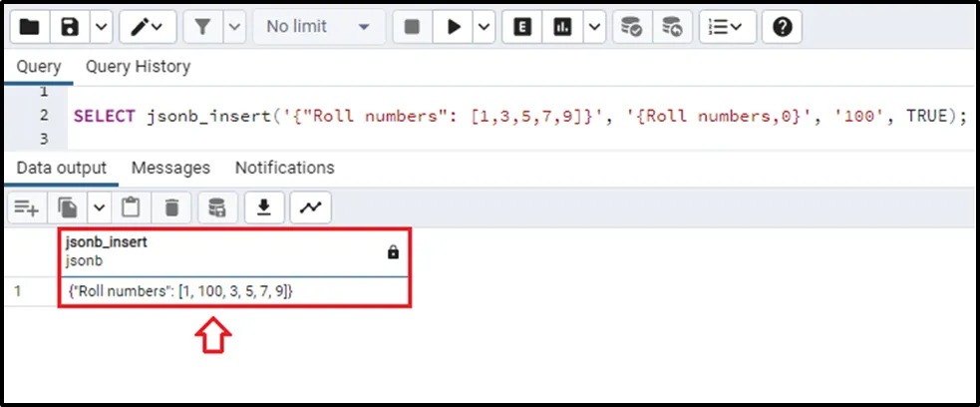980x407 pixels.
Task: Add a new row to results
Action: pos(27,207)
